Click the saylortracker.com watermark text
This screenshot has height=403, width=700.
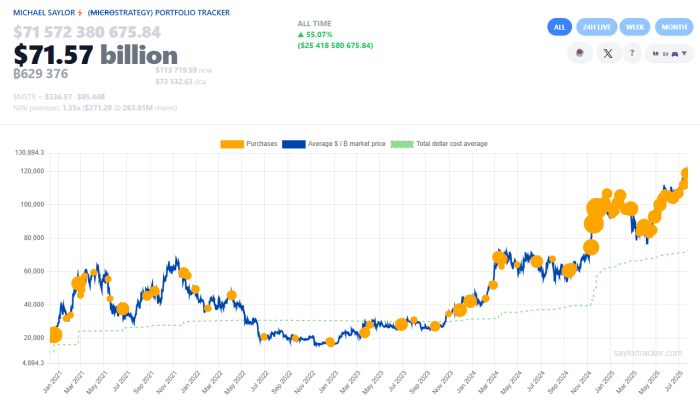pos(647,353)
